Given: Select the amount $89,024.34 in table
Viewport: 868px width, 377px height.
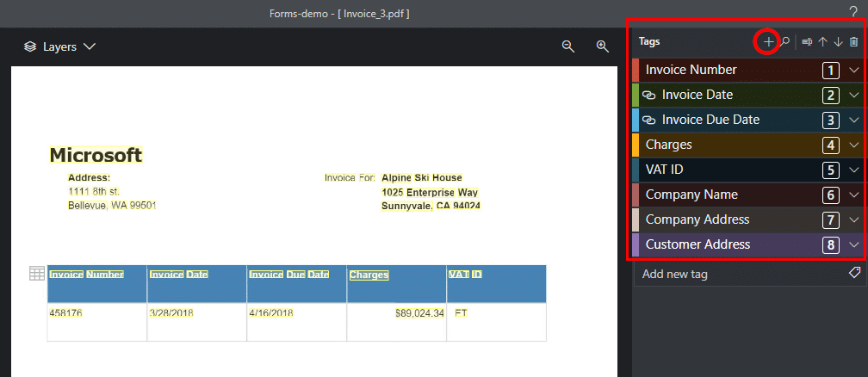Looking at the screenshot, I should [419, 313].
